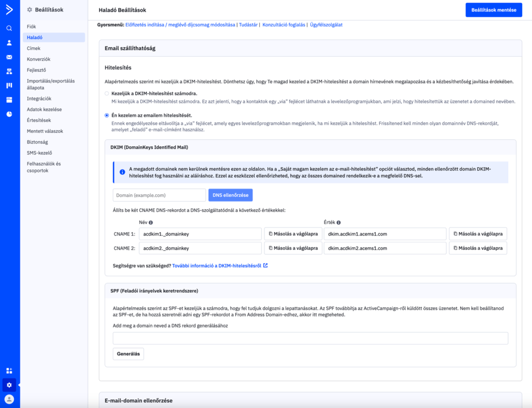532x408 pixels.
Task: Go to Integrációk in the settings menu
Action: tap(39, 99)
